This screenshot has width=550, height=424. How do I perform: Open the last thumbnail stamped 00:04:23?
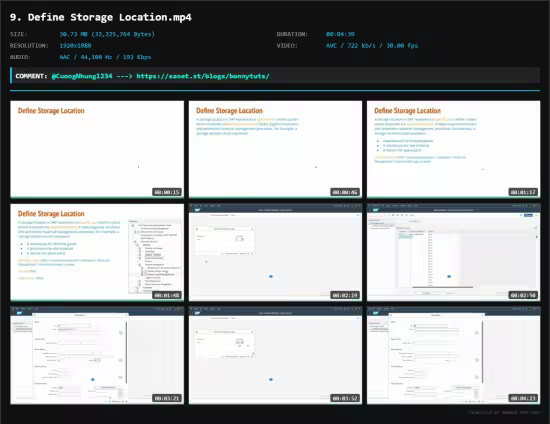pyautogui.click(x=454, y=356)
